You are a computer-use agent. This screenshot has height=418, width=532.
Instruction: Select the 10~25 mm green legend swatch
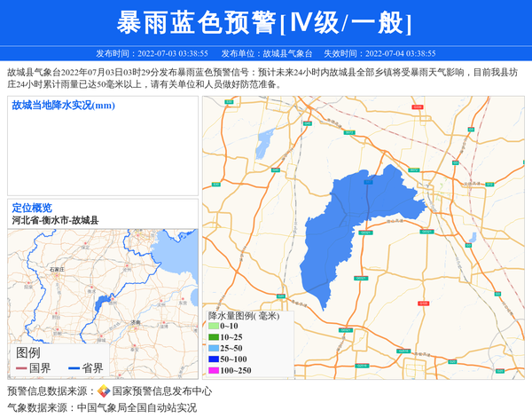(x=213, y=337)
